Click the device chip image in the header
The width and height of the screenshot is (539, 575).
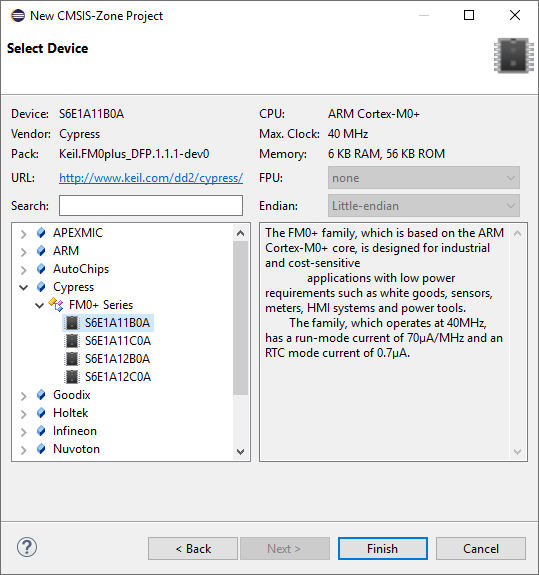[513, 55]
